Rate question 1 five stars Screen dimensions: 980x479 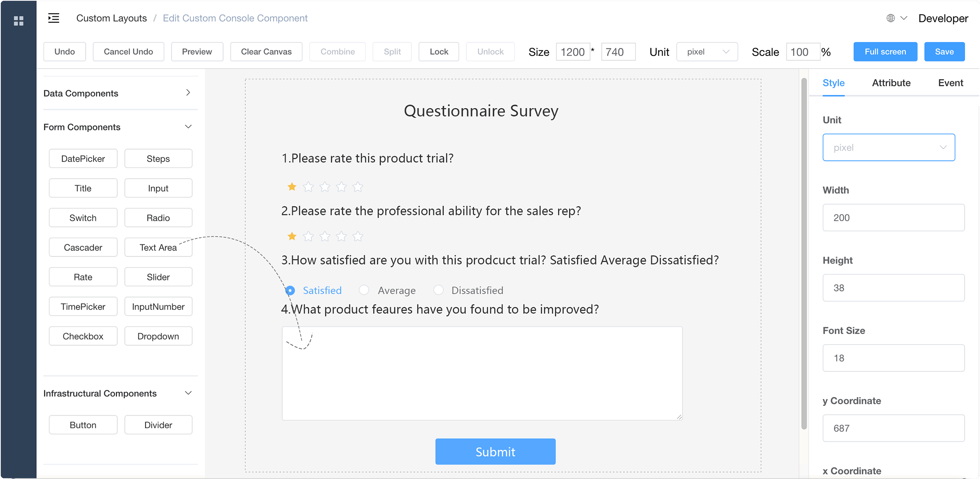pos(358,187)
